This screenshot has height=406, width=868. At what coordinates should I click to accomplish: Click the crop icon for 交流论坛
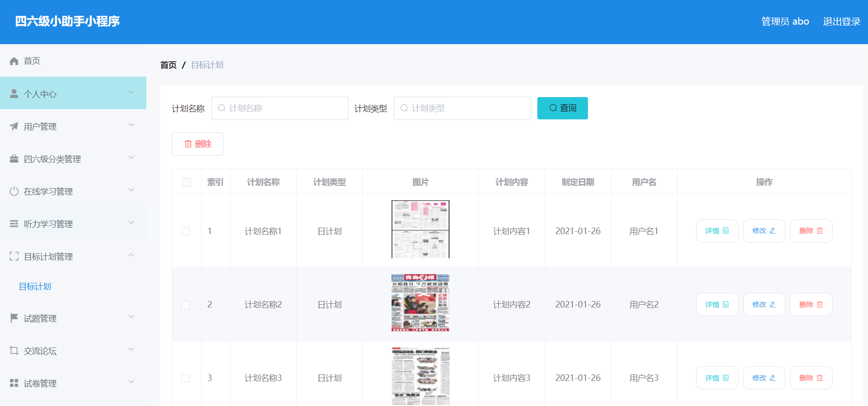[x=14, y=351]
